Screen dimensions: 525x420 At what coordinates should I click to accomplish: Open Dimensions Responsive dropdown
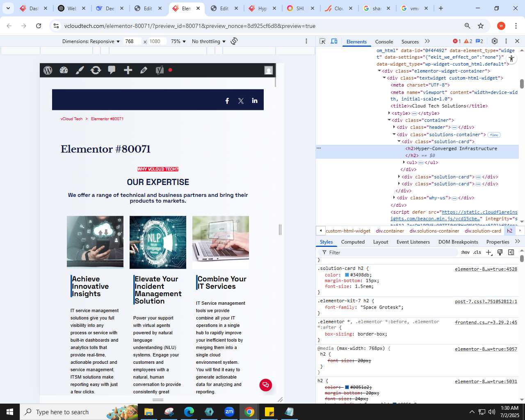[91, 41]
